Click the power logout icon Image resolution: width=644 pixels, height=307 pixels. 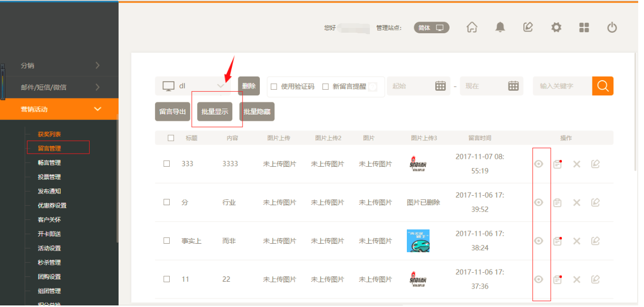pos(612,27)
